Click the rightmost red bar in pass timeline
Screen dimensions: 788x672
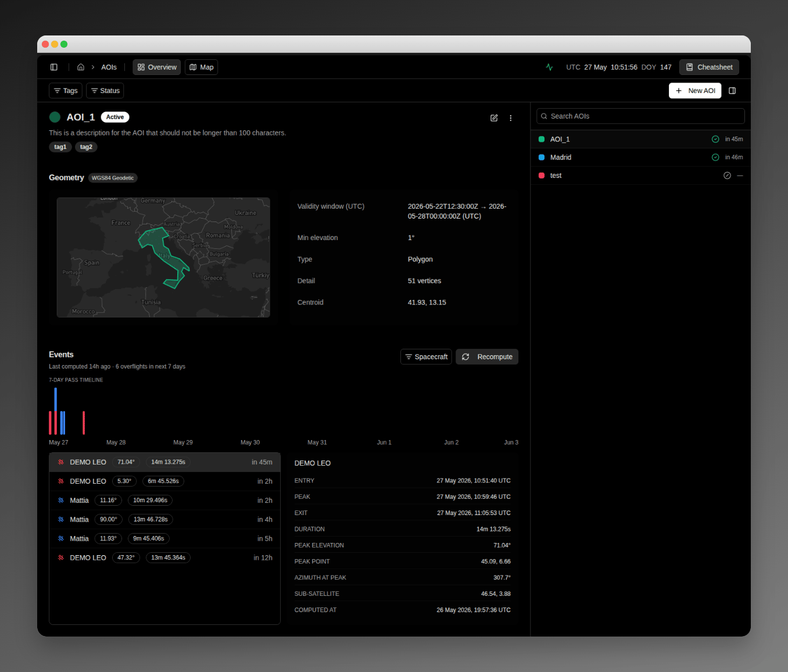(x=84, y=423)
